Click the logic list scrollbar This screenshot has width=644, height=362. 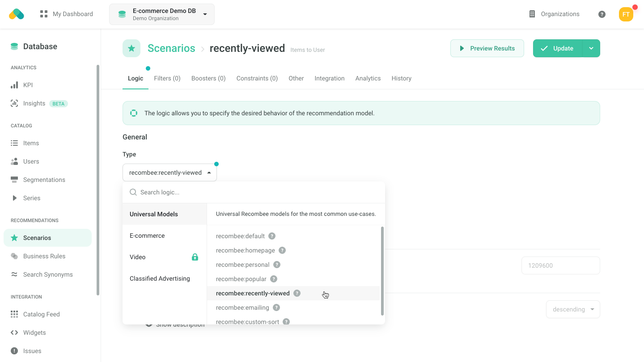382,271
